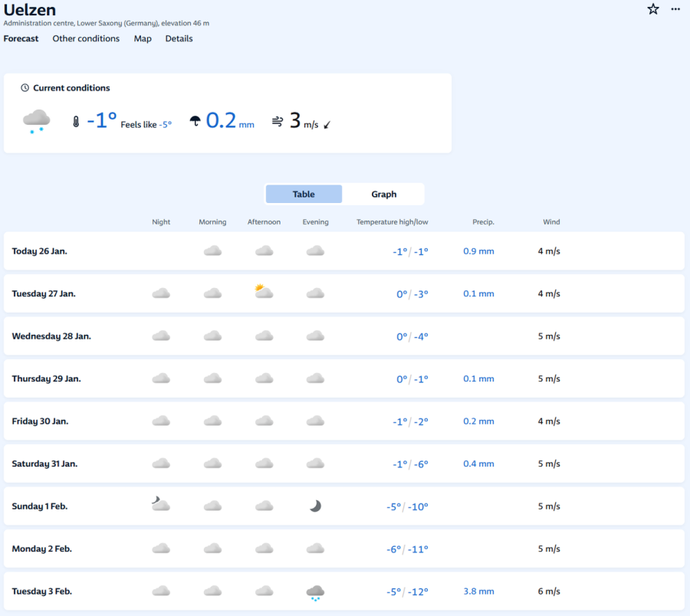The width and height of the screenshot is (690, 616).
Task: Click the wind speed icon
Action: 278,121
